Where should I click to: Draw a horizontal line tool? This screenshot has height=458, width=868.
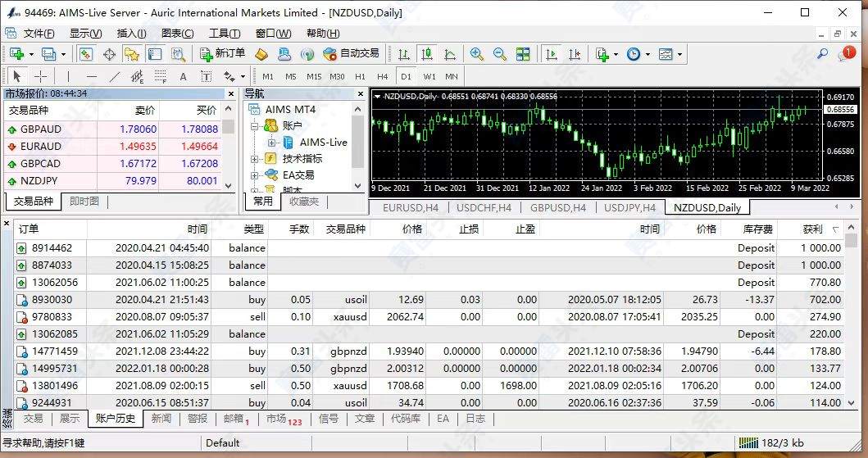pyautogui.click(x=91, y=76)
